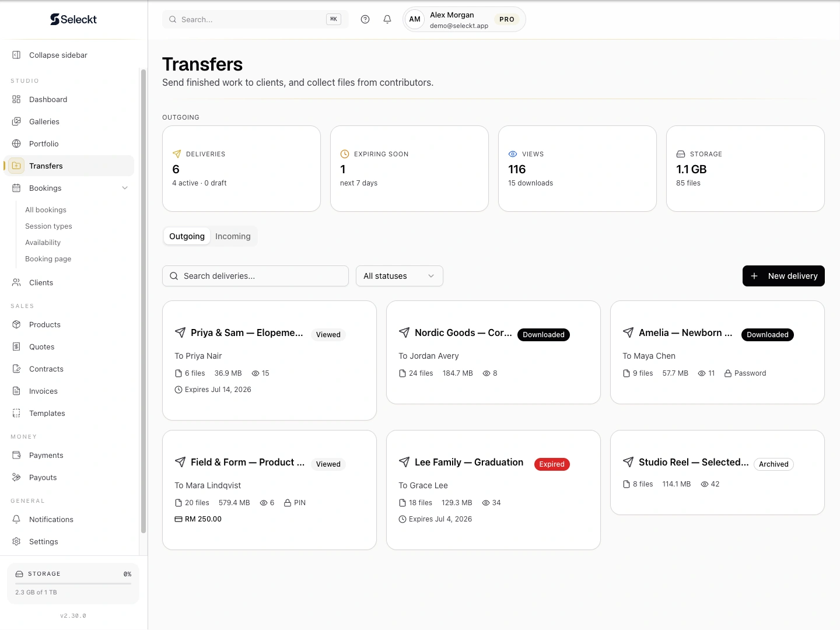Click the Clients people icon

(16, 282)
